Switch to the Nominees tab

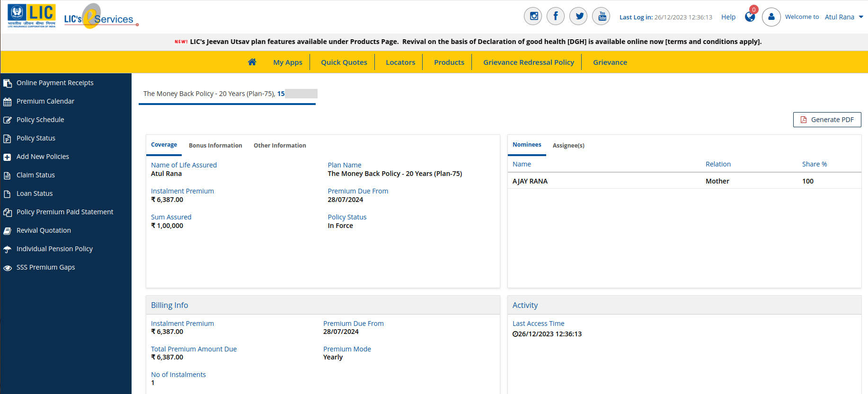pos(527,145)
